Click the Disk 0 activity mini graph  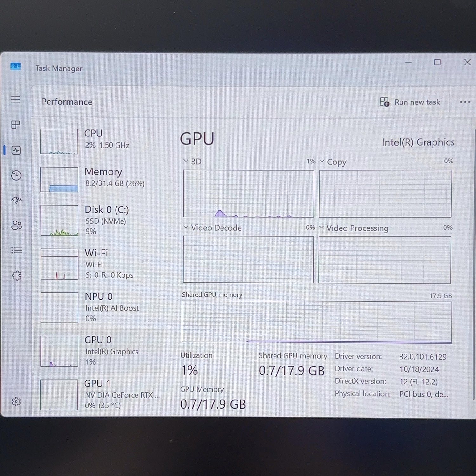point(59,221)
